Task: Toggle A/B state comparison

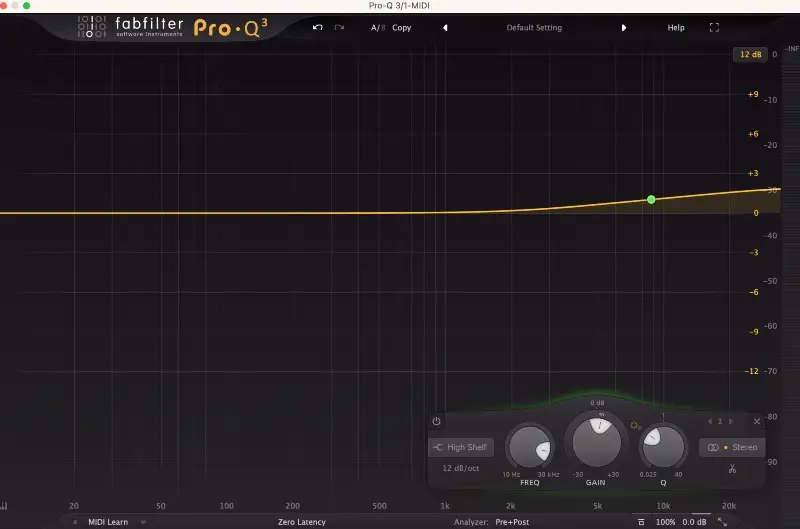Action: (377, 28)
